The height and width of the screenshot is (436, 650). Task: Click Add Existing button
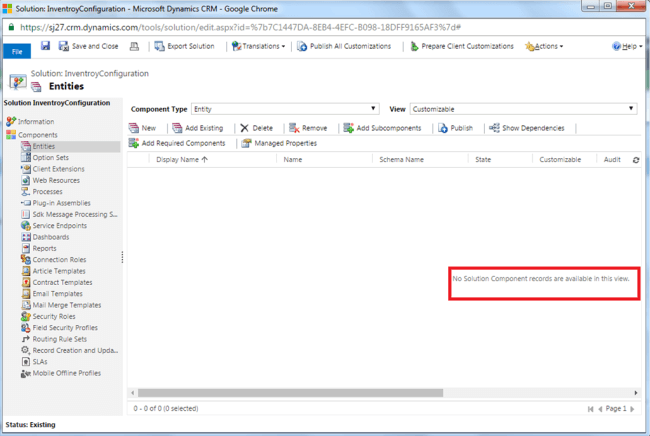click(198, 128)
